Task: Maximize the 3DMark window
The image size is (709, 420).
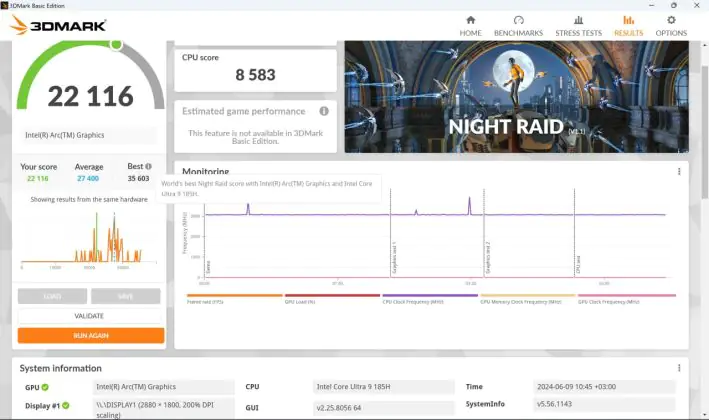Action: click(x=674, y=5)
